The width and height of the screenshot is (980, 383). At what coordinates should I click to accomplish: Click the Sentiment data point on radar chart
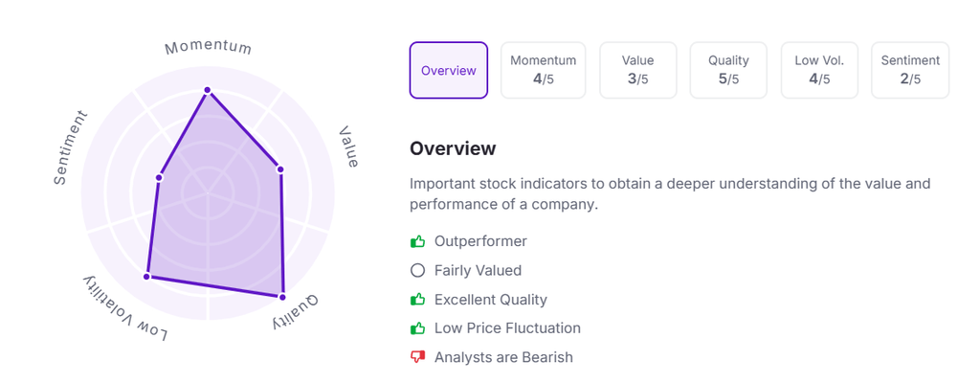pos(159,177)
